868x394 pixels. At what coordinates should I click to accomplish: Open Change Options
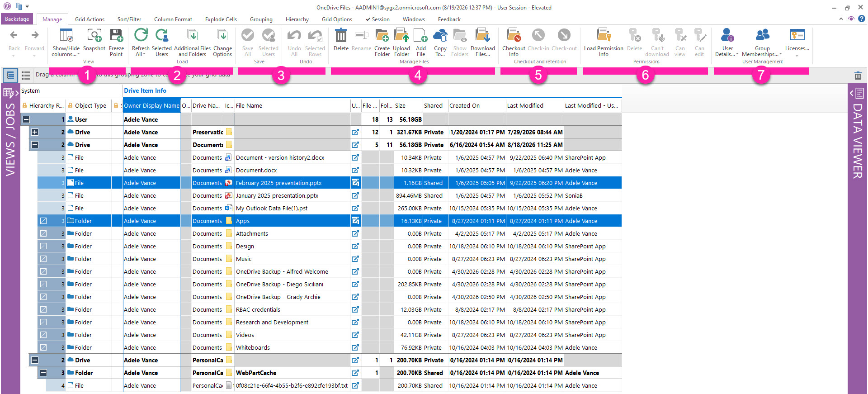click(222, 42)
